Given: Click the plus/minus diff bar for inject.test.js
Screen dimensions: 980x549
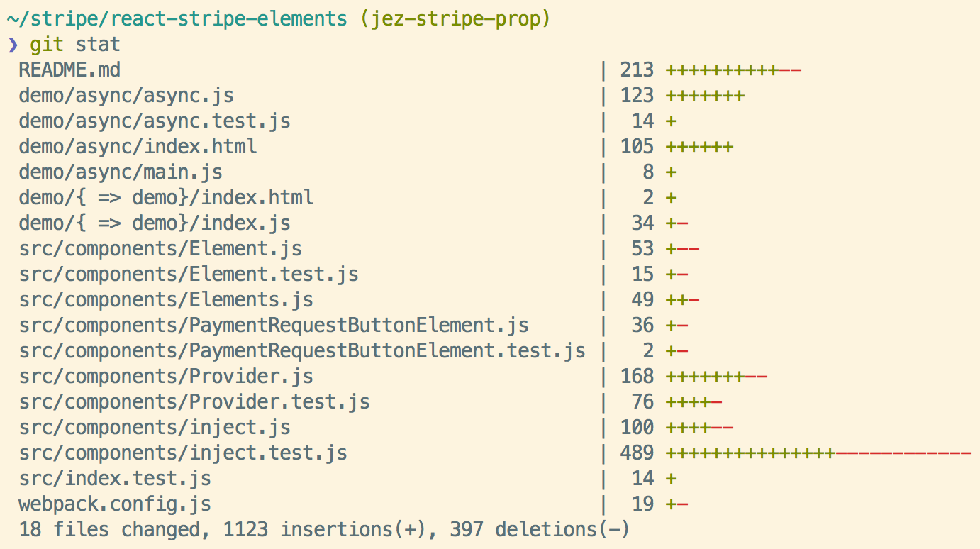Looking at the screenshot, I should pyautogui.click(x=818, y=453).
